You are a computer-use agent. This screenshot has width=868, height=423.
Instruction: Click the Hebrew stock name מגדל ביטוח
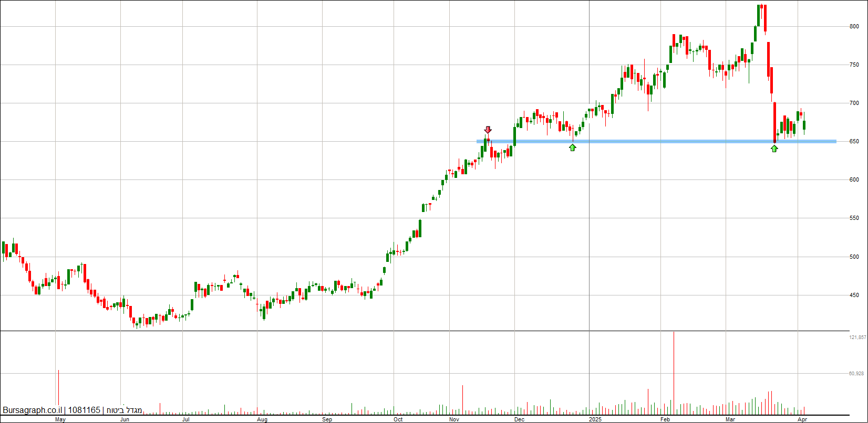click(x=125, y=410)
